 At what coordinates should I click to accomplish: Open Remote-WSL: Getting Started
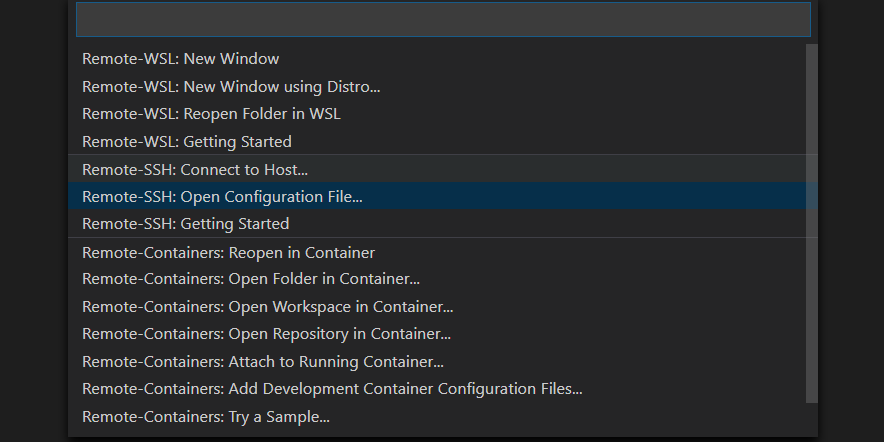pyautogui.click(x=443, y=141)
